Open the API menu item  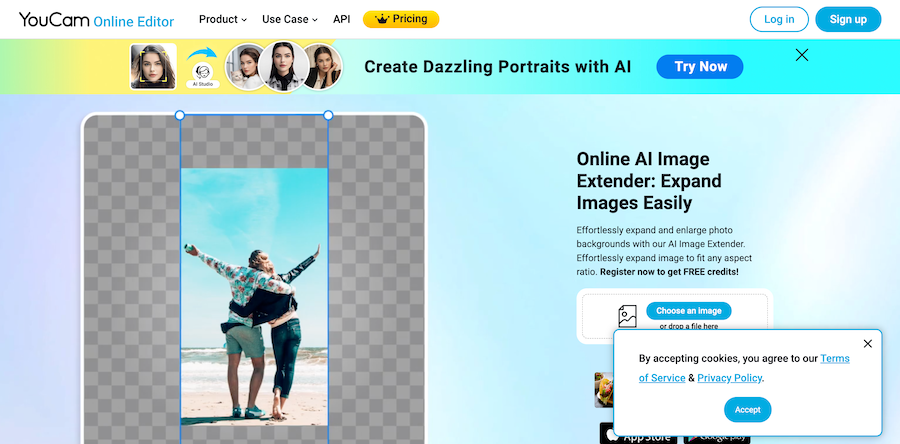pos(342,19)
